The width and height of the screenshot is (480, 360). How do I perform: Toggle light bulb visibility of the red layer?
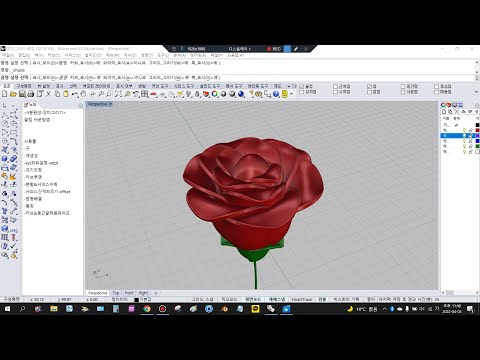[x=464, y=130]
